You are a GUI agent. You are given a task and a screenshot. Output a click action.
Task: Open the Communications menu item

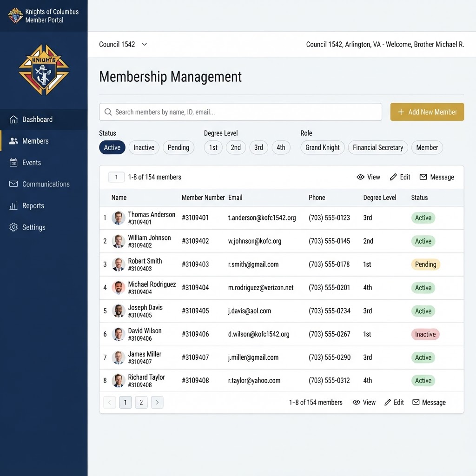point(44,184)
